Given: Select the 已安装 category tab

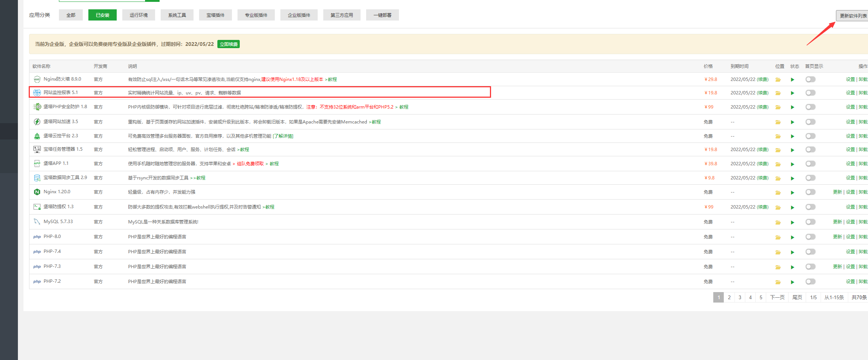Looking at the screenshot, I should pyautogui.click(x=103, y=15).
